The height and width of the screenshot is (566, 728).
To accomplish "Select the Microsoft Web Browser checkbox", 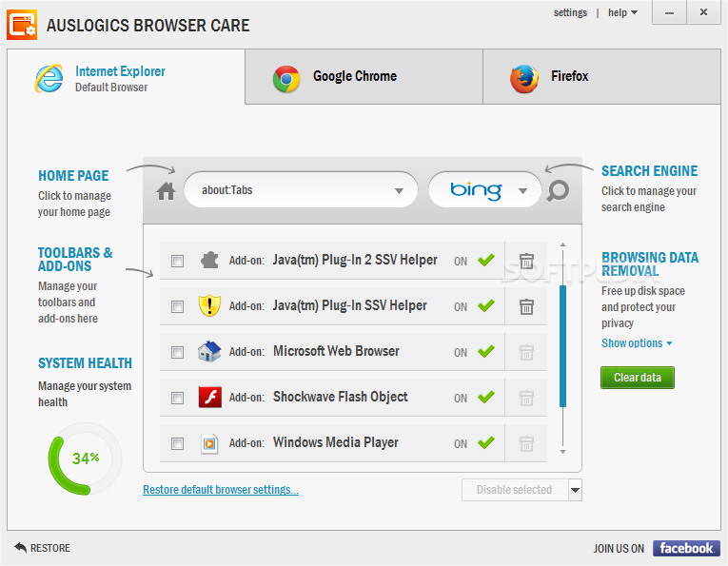I will click(177, 352).
